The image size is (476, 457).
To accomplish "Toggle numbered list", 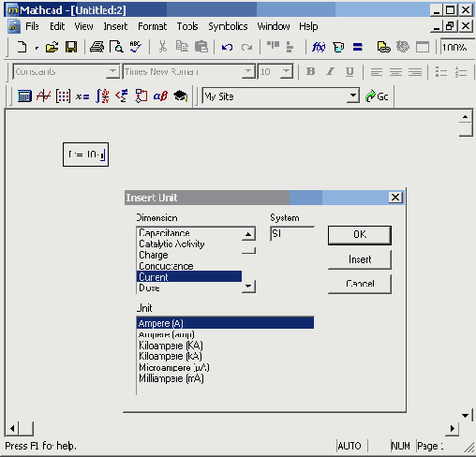I will click(x=461, y=72).
